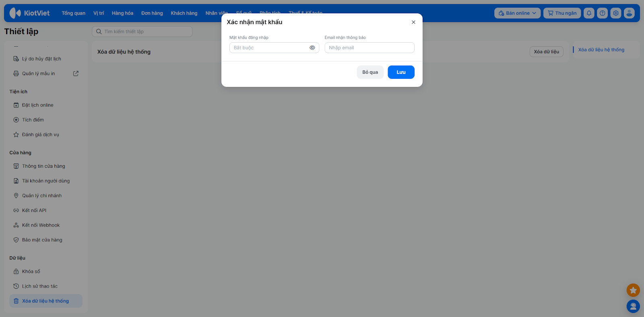644x317 pixels.
Task: Click the Thu ngân button
Action: point(562,13)
